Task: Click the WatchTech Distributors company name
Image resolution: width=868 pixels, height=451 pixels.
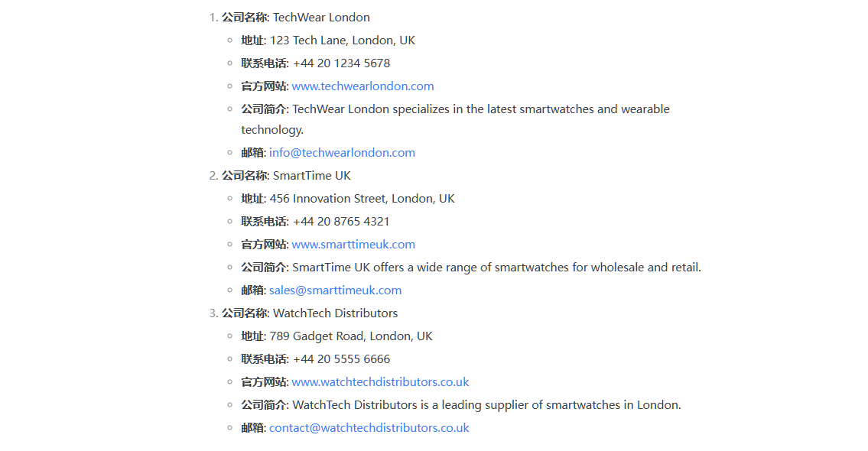Action: pyautogui.click(x=336, y=313)
